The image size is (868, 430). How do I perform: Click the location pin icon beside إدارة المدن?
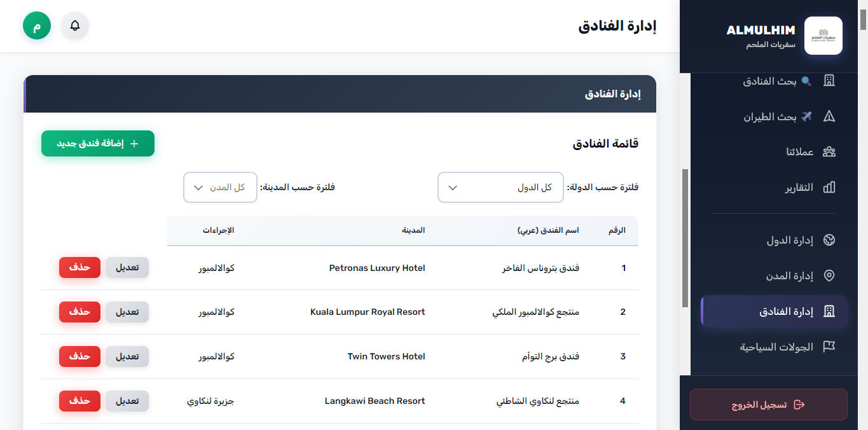829,276
